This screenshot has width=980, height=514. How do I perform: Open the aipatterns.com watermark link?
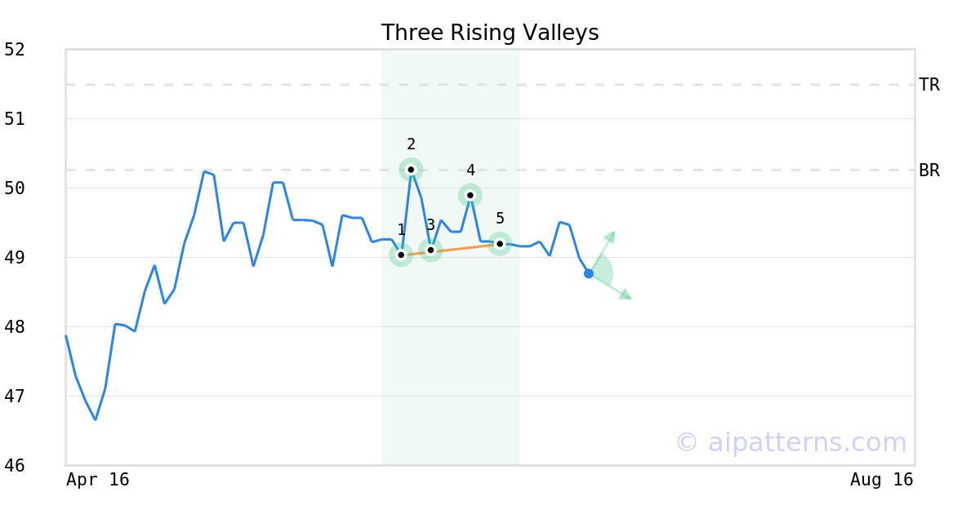[791, 442]
